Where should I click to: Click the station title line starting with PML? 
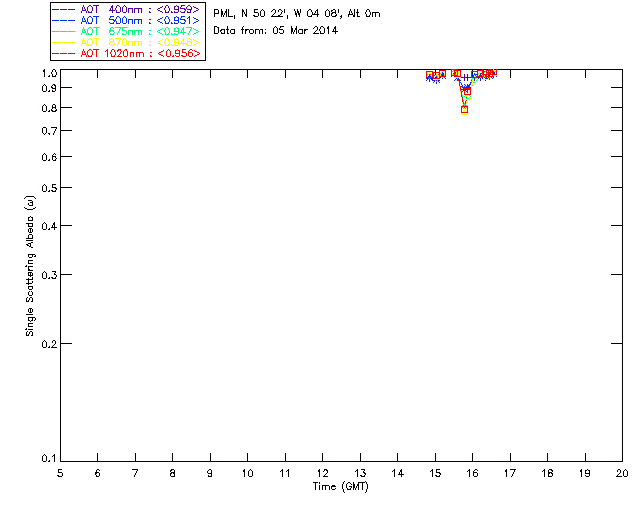pyautogui.click(x=297, y=14)
